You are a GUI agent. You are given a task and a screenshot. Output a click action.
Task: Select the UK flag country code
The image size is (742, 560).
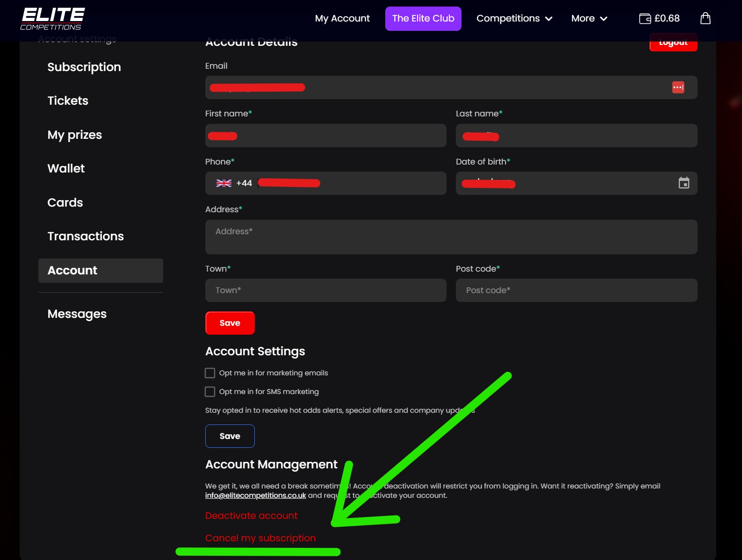click(224, 183)
